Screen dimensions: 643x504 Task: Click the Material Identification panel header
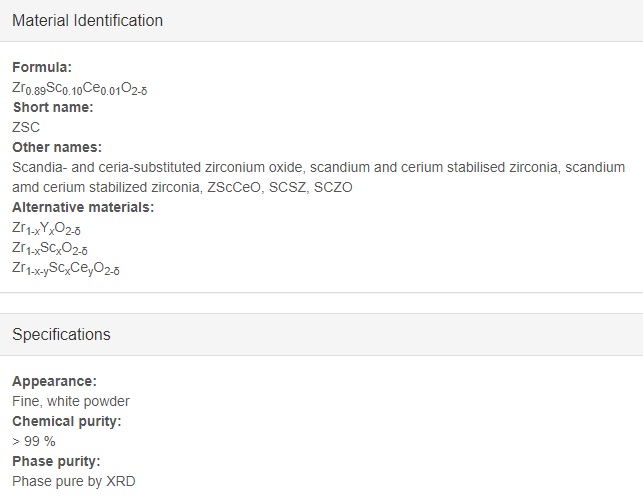point(322,21)
